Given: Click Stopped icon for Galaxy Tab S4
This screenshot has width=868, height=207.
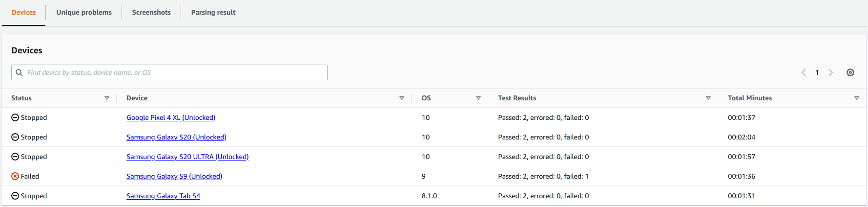Looking at the screenshot, I should (x=15, y=196).
